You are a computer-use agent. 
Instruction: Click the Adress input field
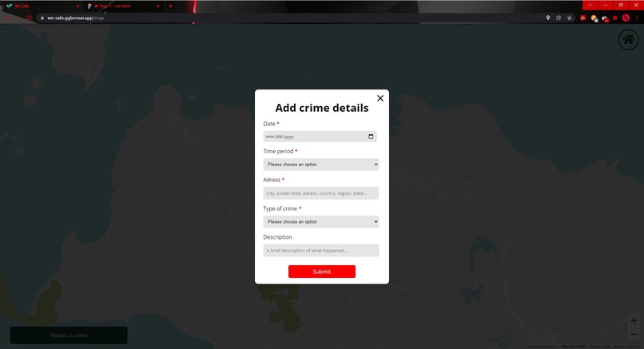point(320,193)
